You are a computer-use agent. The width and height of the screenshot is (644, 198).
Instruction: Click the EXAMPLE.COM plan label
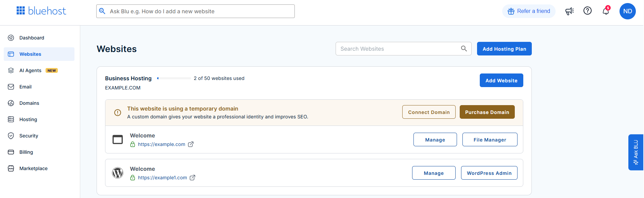point(123,88)
